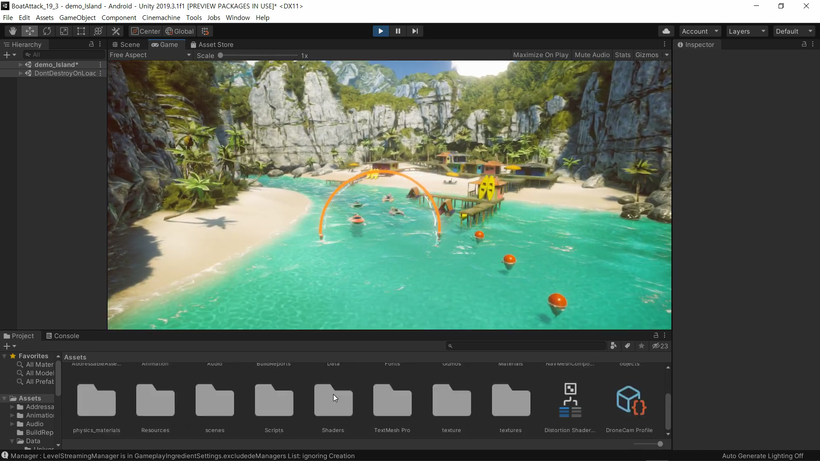Click the Step forward button

[x=415, y=31]
